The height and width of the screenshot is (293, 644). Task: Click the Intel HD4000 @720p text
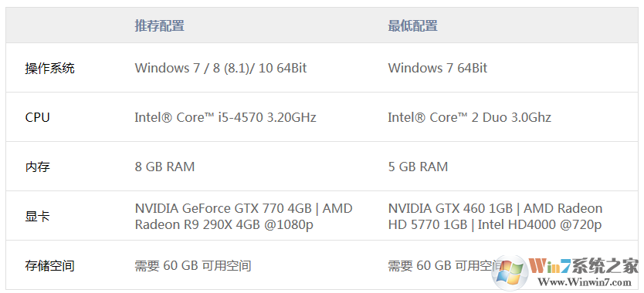pos(540,225)
